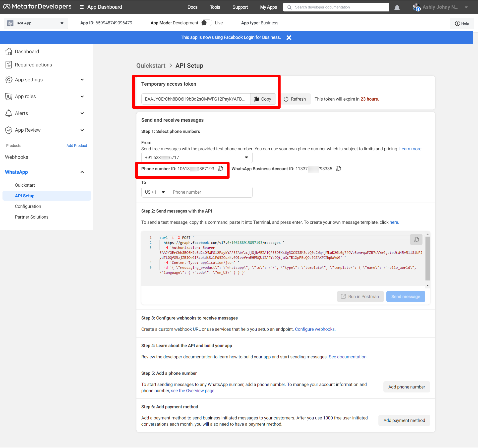
Task: Open the Dashboard home icon
Action: [x=8, y=52]
